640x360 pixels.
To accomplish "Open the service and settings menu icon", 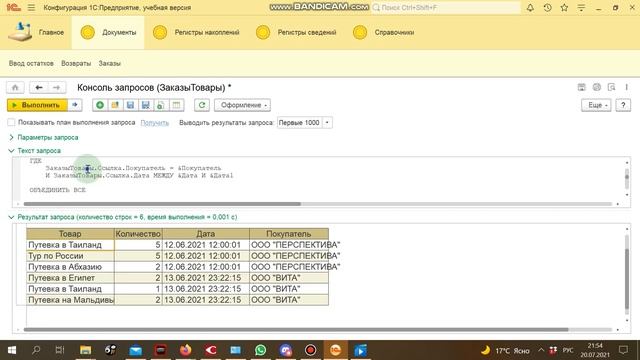I will point(581,7).
